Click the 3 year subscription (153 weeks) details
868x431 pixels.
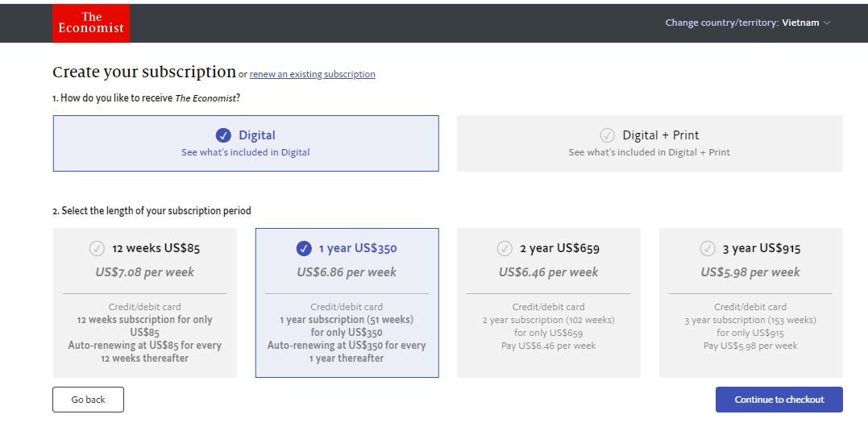(x=750, y=320)
